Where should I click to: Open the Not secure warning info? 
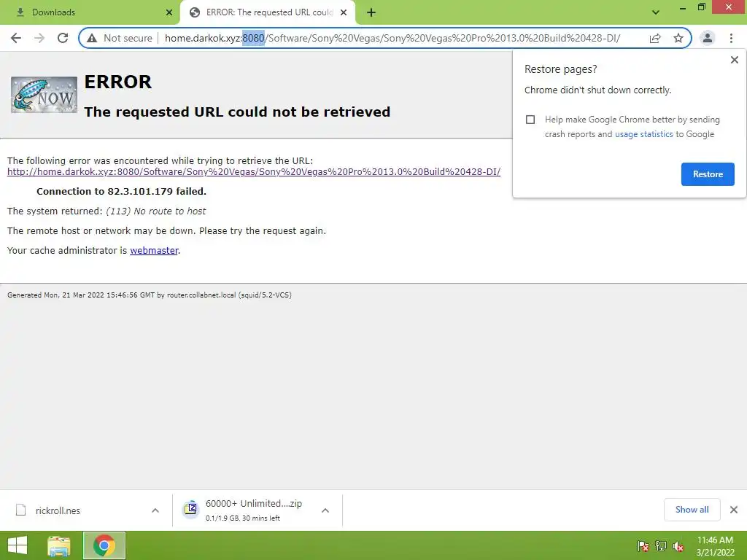(120, 38)
